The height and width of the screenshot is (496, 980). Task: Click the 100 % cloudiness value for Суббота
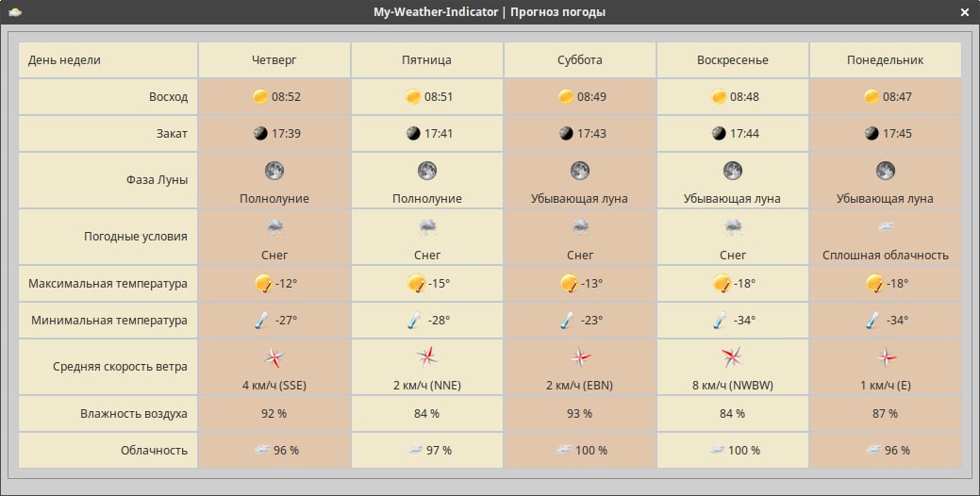click(591, 451)
